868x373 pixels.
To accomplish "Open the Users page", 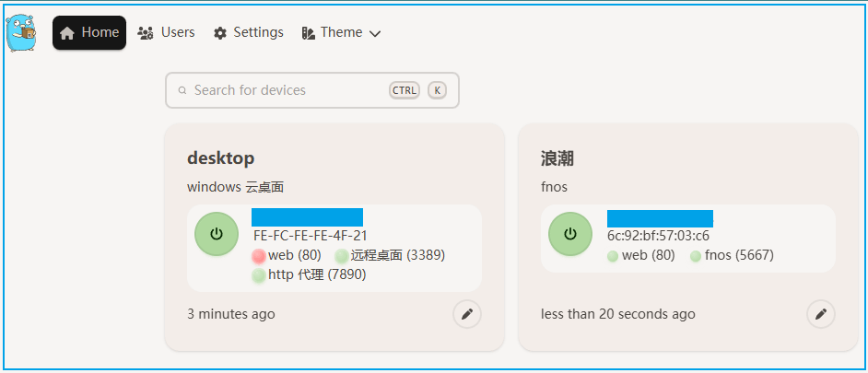I will coord(166,33).
